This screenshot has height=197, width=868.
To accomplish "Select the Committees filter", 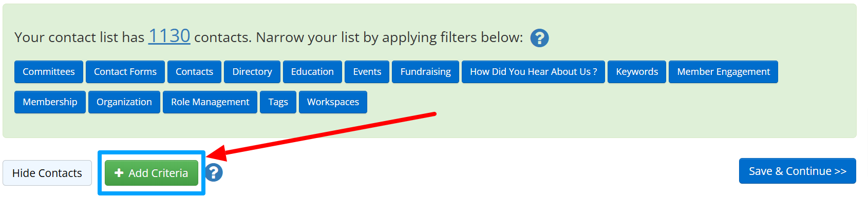I will (x=49, y=72).
